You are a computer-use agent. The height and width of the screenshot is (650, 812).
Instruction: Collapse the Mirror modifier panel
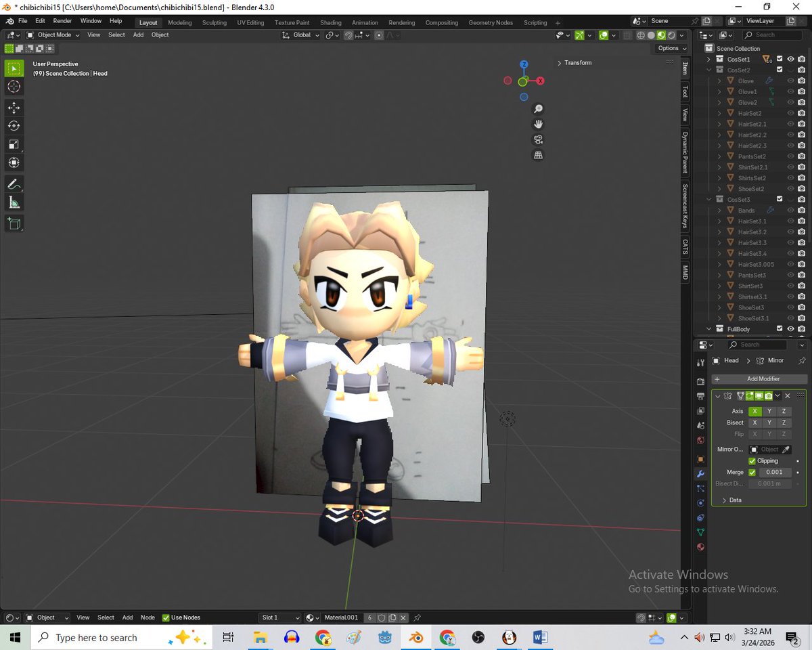click(x=718, y=396)
